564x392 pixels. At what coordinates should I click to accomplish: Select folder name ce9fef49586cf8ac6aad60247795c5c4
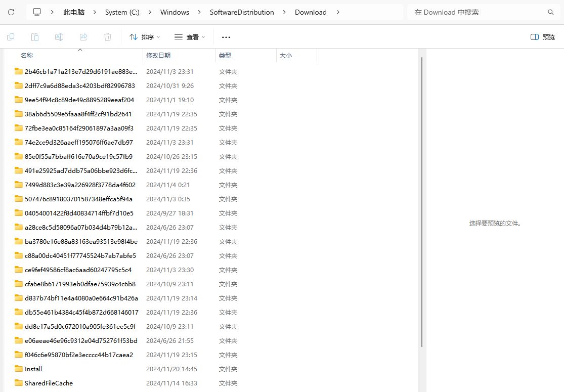(78, 270)
